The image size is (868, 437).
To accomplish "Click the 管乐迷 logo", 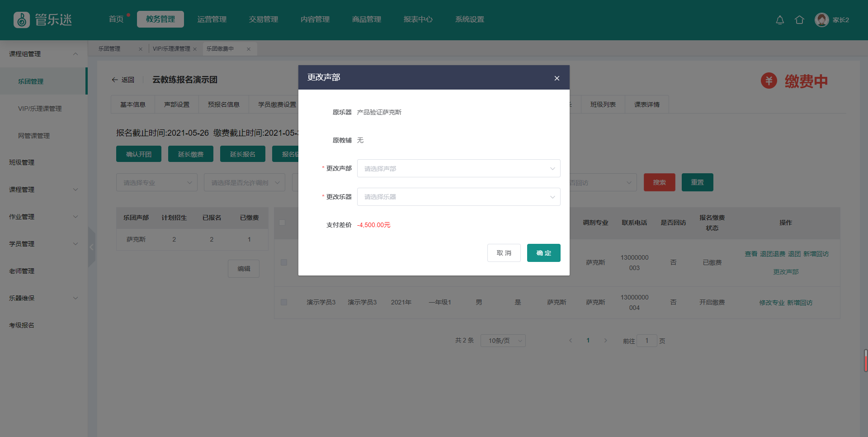I will 43,20.
